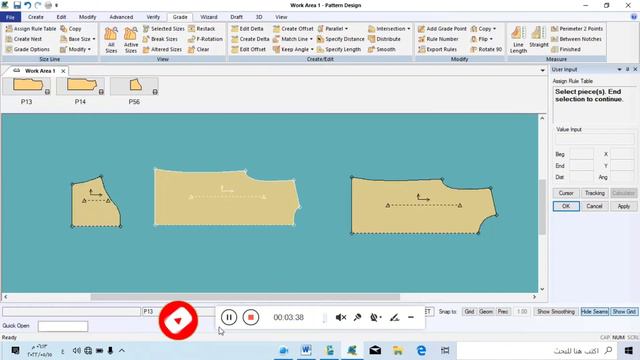Click Assign Rule Table tool
This screenshot has width=640, height=360.
[x=31, y=29]
